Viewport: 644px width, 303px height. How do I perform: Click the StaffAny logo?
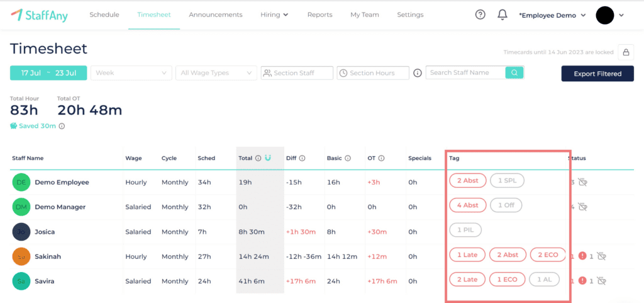point(40,15)
